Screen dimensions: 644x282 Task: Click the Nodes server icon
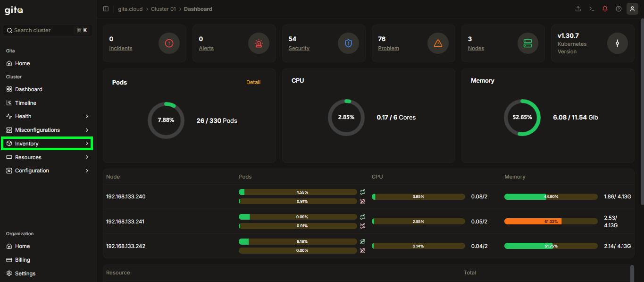[527, 43]
